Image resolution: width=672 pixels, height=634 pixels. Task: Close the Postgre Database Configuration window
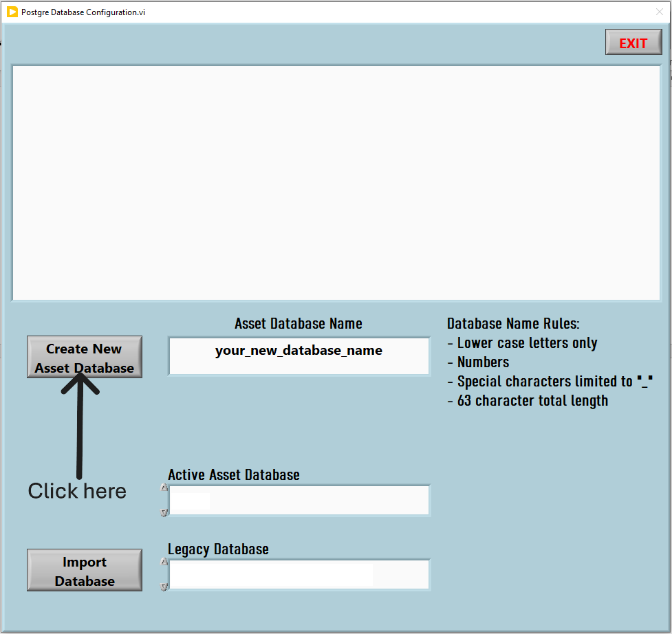point(661,12)
